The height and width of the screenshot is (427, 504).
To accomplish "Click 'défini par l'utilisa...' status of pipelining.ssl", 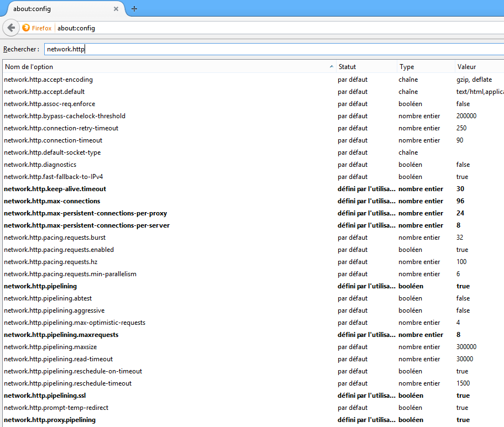I will coord(366,396).
